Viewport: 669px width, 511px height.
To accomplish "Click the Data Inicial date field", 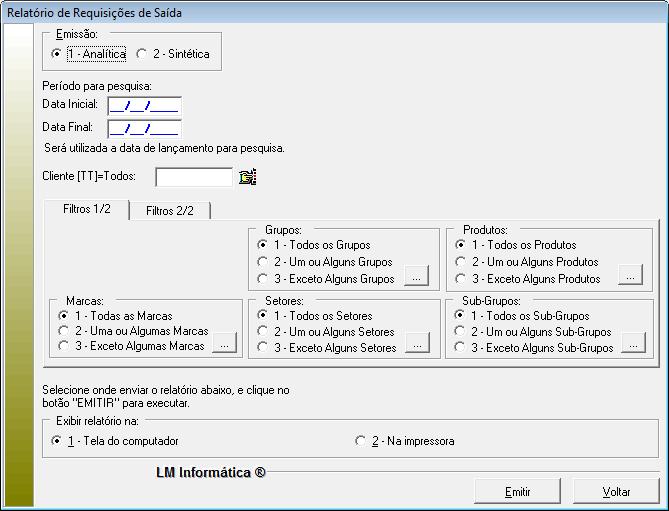I will [144, 104].
